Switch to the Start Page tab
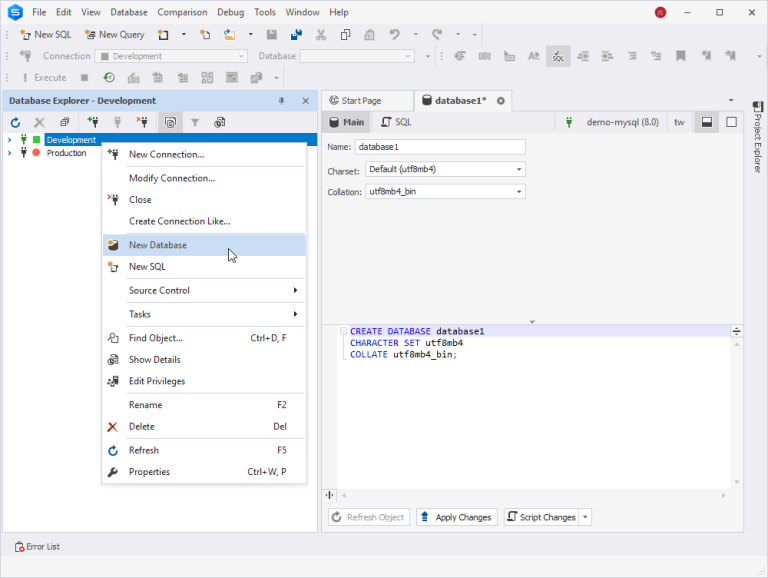 (368, 101)
